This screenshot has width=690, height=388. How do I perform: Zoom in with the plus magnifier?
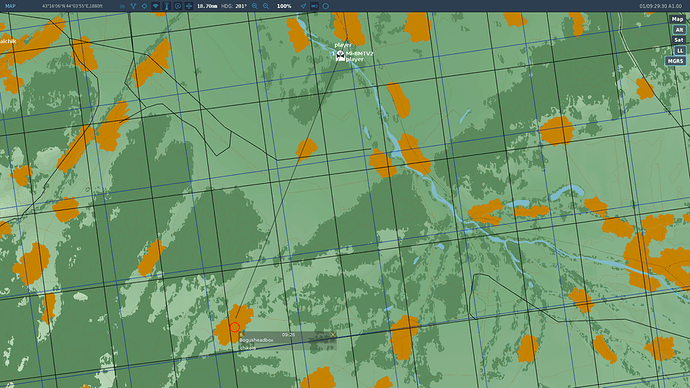pyautogui.click(x=255, y=6)
